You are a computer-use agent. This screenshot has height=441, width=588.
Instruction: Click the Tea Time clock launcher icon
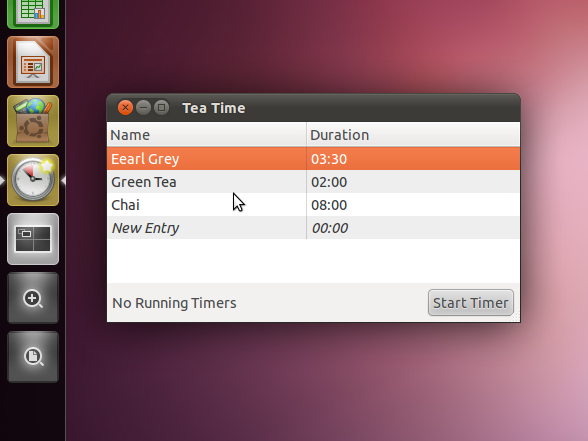click(33, 180)
